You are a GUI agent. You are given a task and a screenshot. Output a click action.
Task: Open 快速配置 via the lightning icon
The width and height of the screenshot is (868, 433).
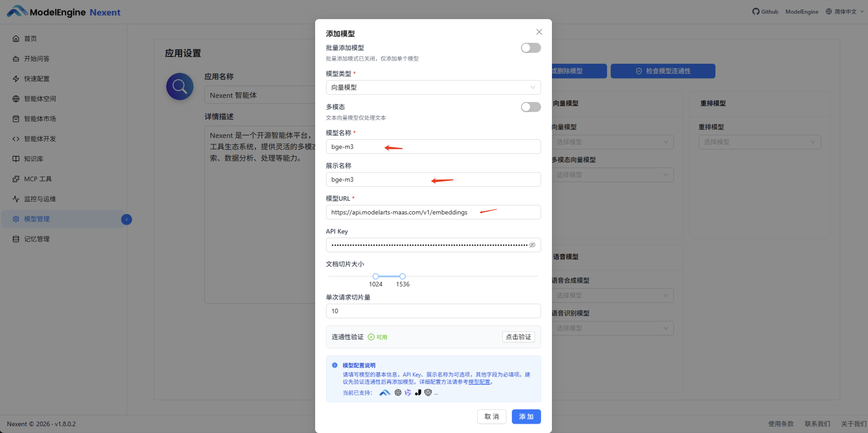16,79
